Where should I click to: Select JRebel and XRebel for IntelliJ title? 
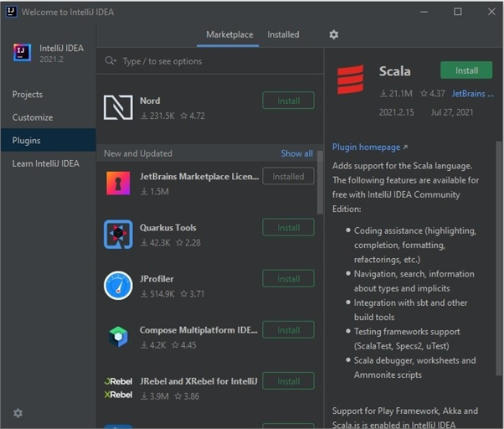coord(198,381)
